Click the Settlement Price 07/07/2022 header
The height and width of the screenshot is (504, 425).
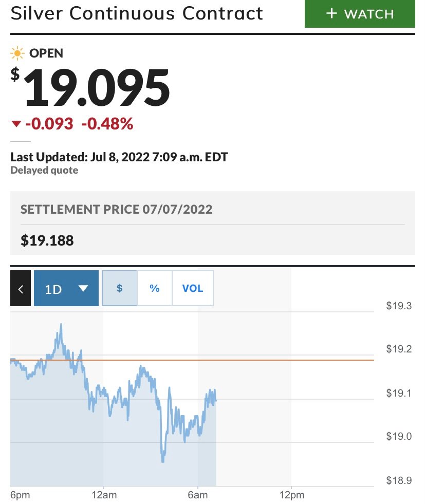coord(116,209)
